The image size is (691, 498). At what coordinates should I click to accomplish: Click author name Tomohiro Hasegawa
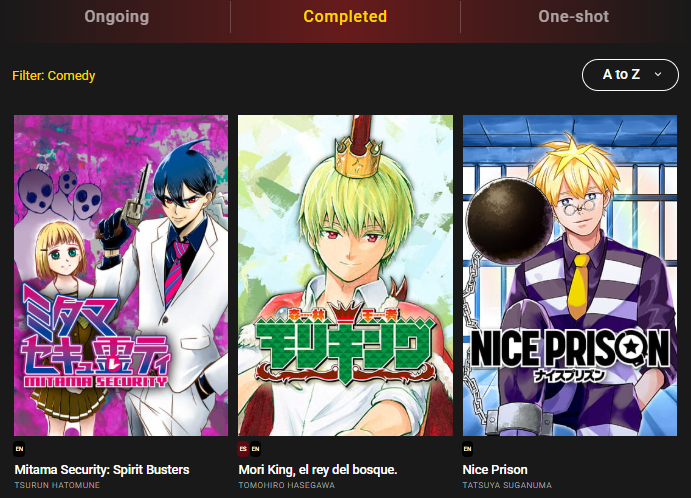[x=286, y=485]
